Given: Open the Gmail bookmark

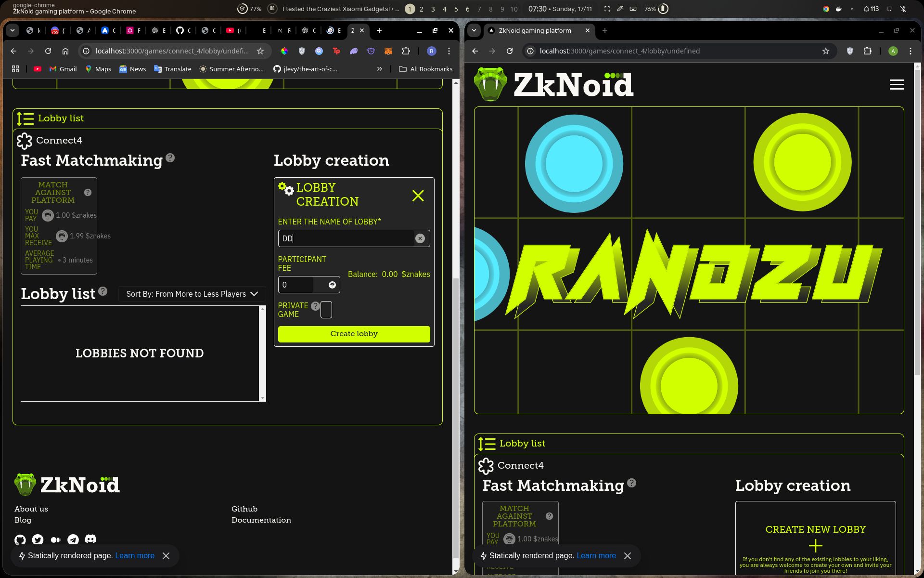Looking at the screenshot, I should [x=63, y=69].
